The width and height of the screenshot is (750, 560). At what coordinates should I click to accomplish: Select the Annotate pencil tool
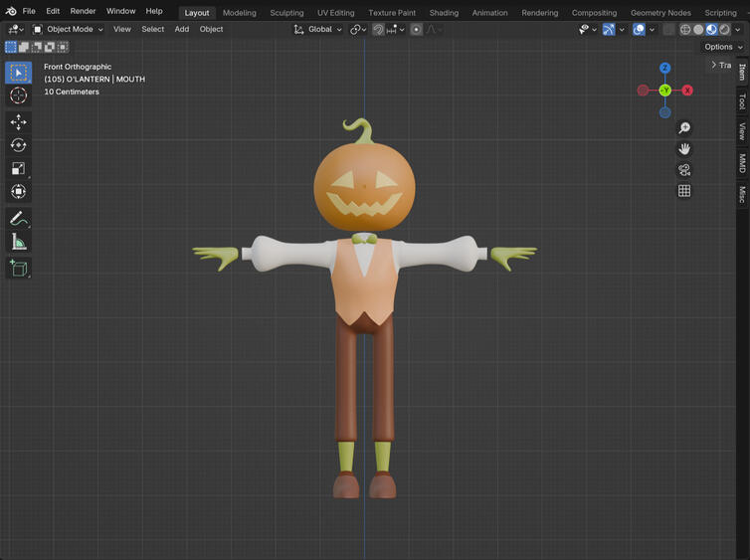pyautogui.click(x=18, y=219)
